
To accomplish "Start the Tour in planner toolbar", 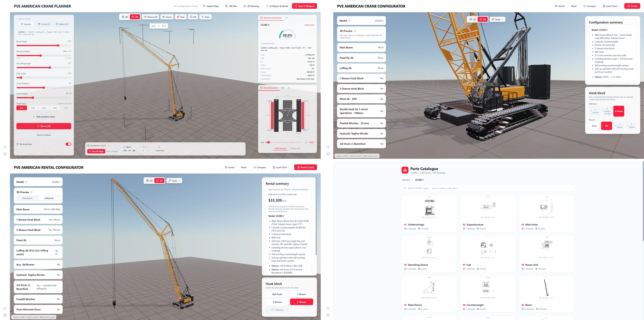I will click(181, 17).
